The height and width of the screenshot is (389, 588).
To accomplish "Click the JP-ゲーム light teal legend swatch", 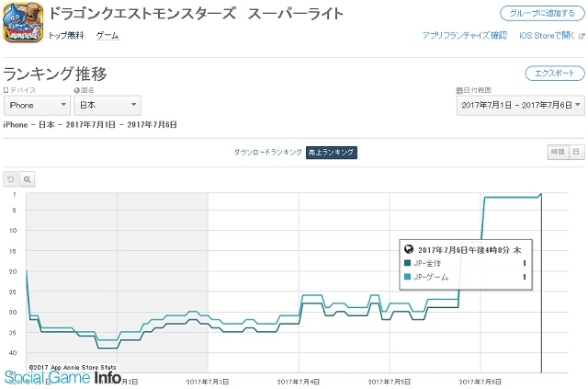I will [407, 277].
